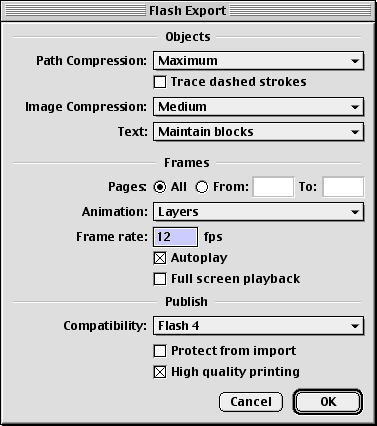Open the Image Compression dropdown
The height and width of the screenshot is (426, 377).
point(258,107)
